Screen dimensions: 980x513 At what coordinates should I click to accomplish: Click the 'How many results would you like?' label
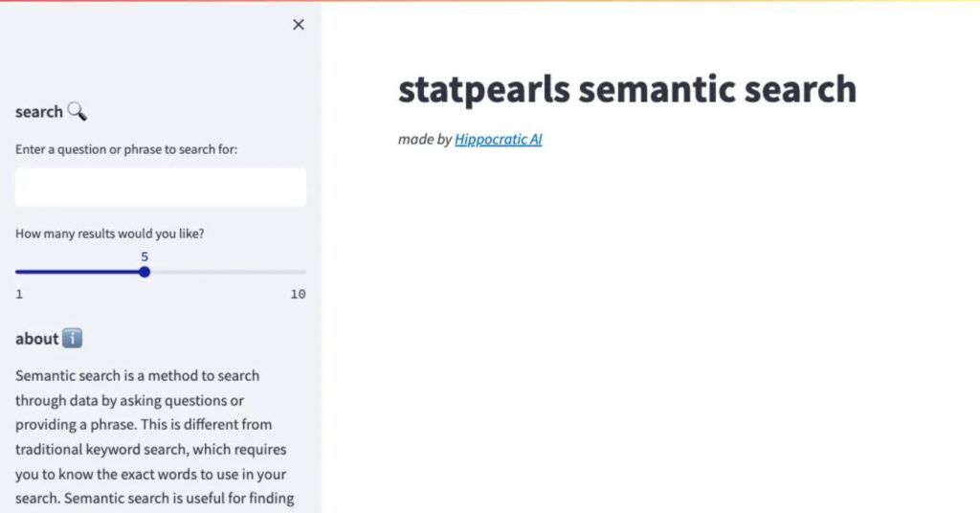109,234
